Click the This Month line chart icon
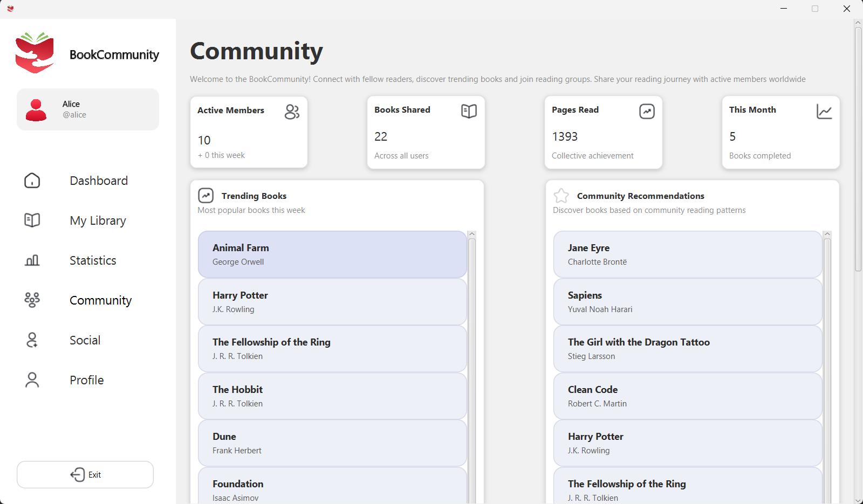 (x=824, y=112)
